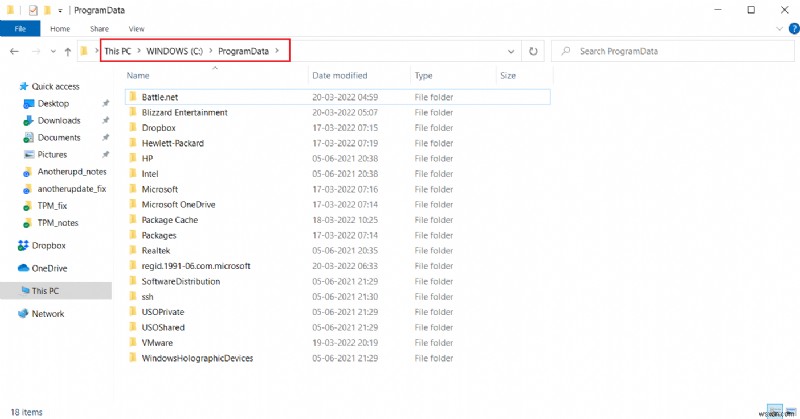This screenshot has height=419, width=800.
Task: Open Desktop in the navigation pane
Action: click(x=53, y=104)
